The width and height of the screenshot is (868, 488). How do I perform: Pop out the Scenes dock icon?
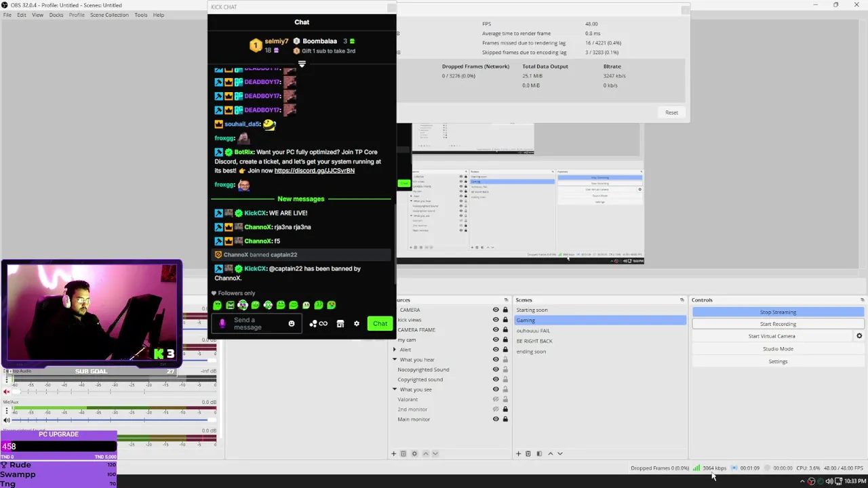[682, 300]
